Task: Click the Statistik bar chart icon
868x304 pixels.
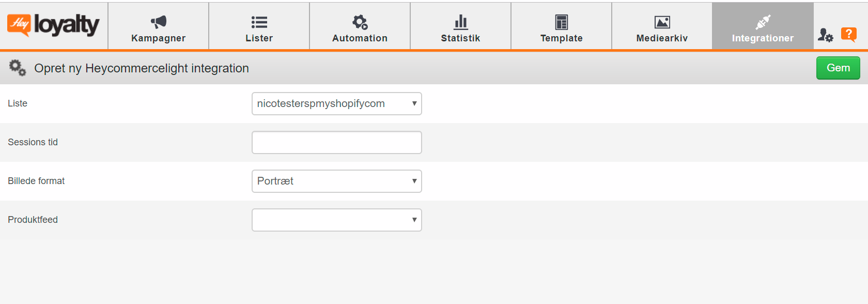Action: [461, 22]
